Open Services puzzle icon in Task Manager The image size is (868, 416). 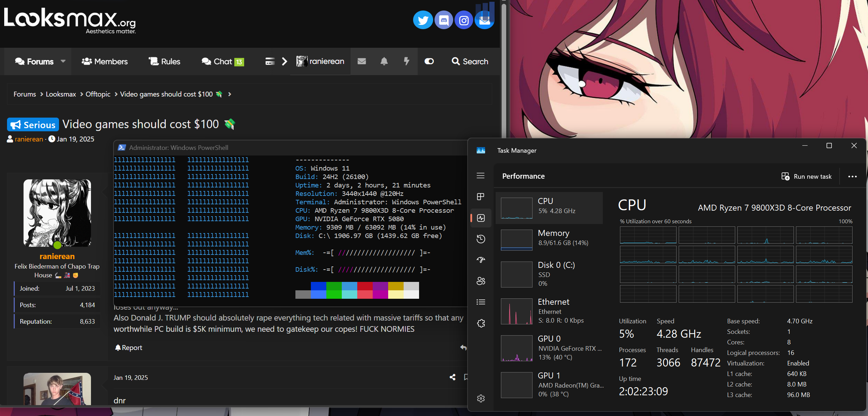481,323
